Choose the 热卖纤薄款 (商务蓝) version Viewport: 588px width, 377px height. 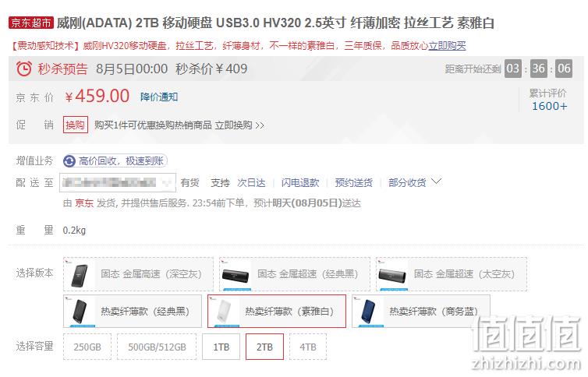pyautogui.click(x=421, y=311)
